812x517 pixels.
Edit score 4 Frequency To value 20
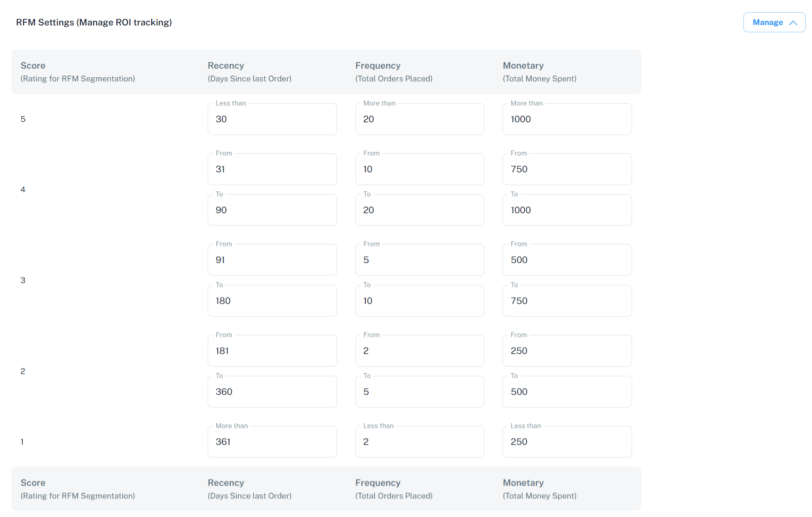[x=419, y=210]
